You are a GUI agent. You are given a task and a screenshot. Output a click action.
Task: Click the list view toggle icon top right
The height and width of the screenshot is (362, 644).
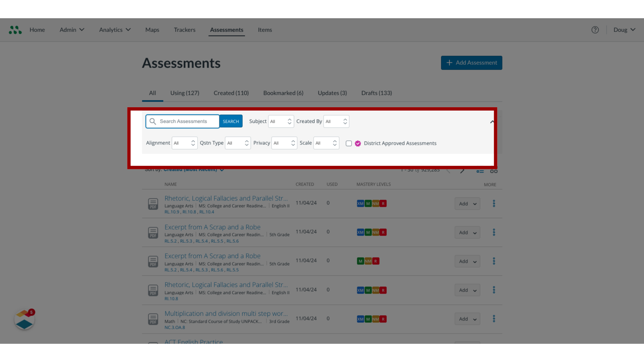(x=480, y=172)
